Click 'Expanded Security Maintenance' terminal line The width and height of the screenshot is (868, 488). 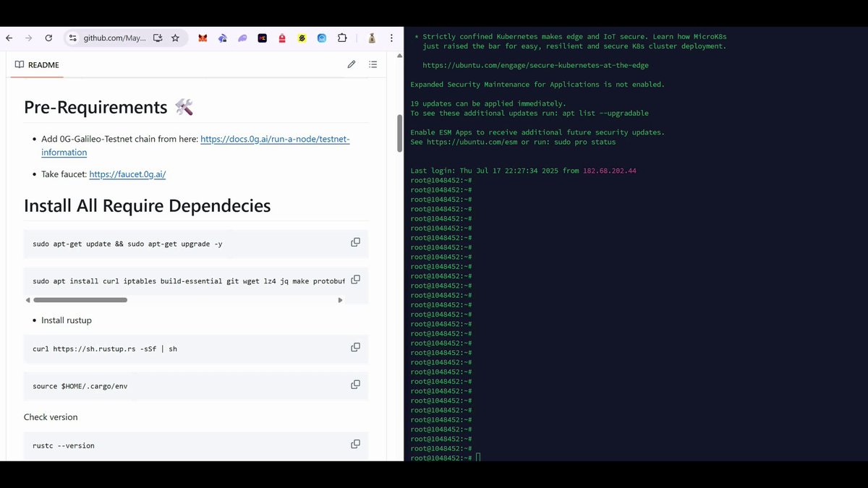pos(537,85)
